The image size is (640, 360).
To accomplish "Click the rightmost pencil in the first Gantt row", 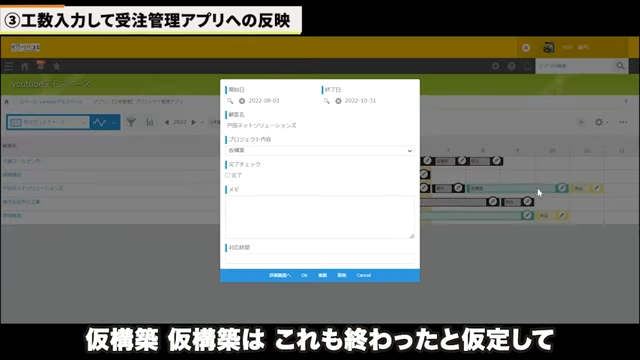I will point(496,161).
